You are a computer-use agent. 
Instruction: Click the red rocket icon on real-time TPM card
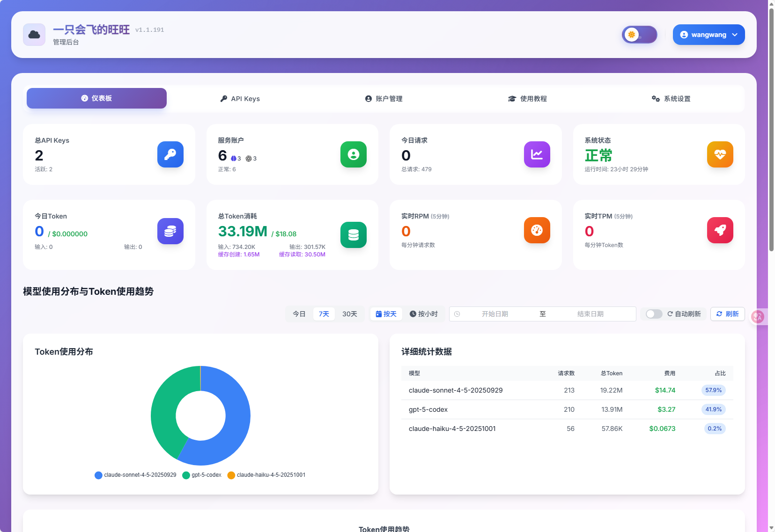pyautogui.click(x=720, y=230)
